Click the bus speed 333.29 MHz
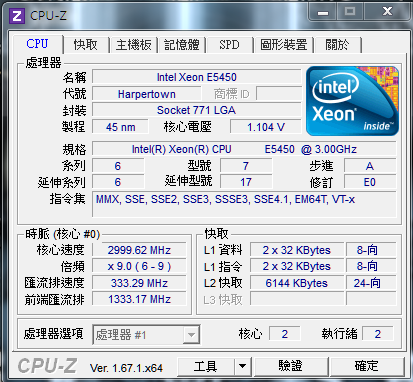The width and height of the screenshot is (413, 382). [x=139, y=283]
